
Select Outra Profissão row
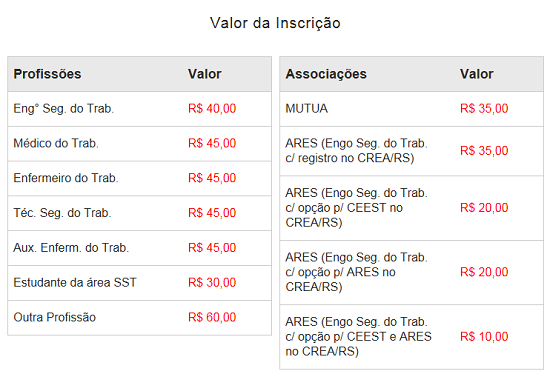click(x=139, y=318)
